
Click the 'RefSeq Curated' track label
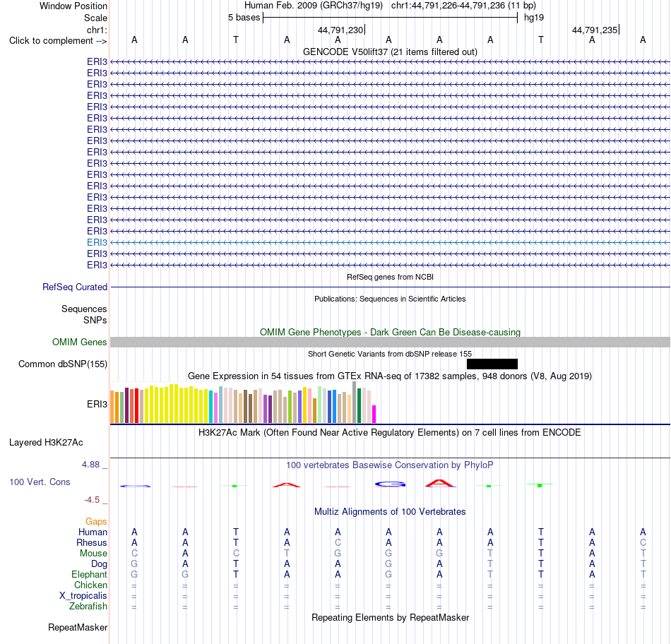(x=74, y=287)
